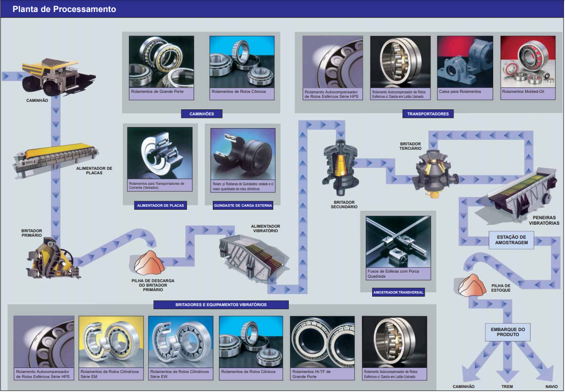Click the CAMINHÃO caption under the truck
This screenshot has height=392, width=565.
coord(37,100)
